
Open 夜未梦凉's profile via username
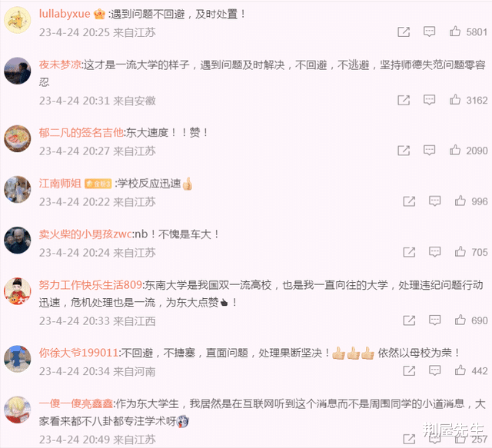coord(60,65)
